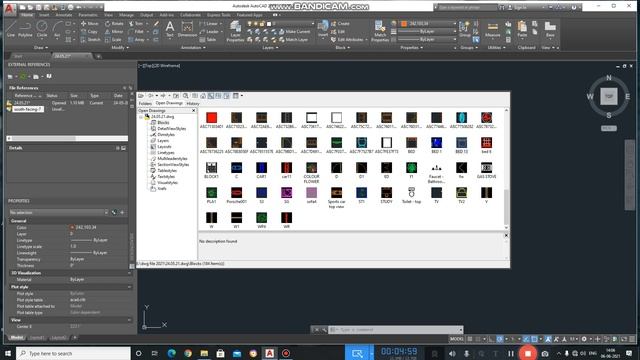Select the Toilet - top block thumbnail

(x=411, y=196)
